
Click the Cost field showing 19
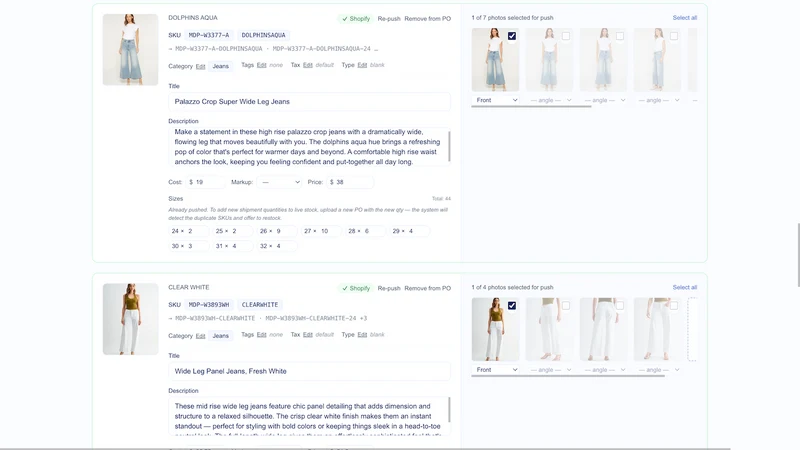(x=205, y=182)
